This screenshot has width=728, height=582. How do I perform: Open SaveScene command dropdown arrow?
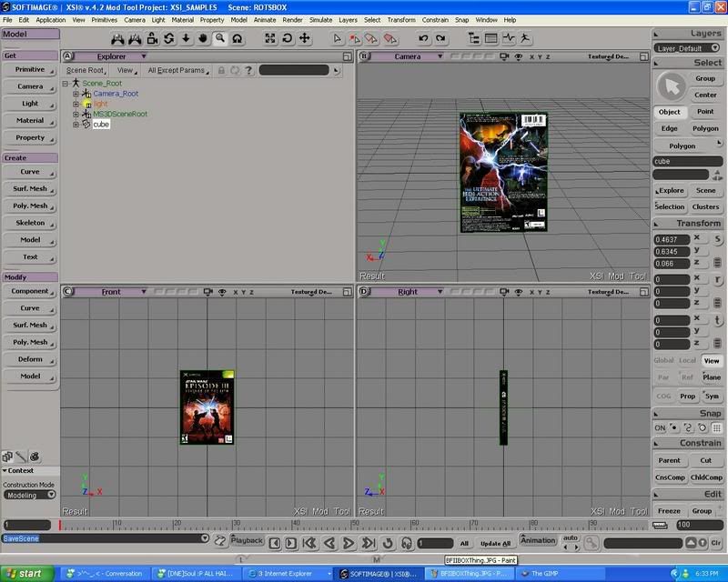point(205,538)
